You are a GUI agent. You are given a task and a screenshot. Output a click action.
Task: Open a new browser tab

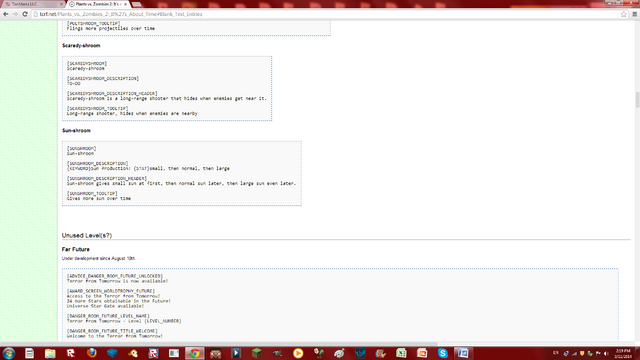[x=137, y=4]
